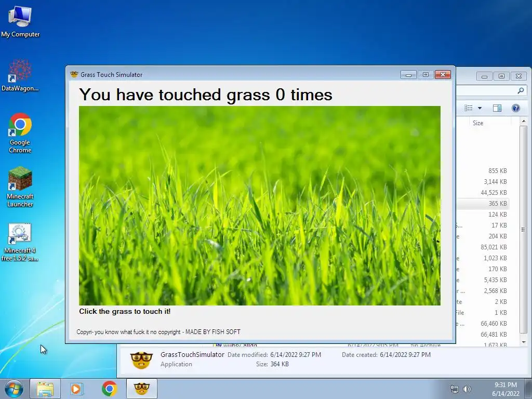Open Chrome from the taskbar
The width and height of the screenshot is (532, 399).
[x=109, y=389]
